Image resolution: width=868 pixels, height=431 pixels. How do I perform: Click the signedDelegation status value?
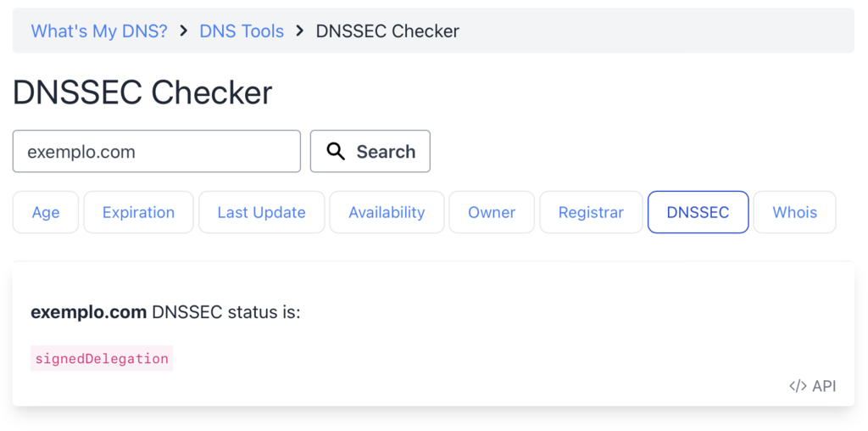(102, 358)
